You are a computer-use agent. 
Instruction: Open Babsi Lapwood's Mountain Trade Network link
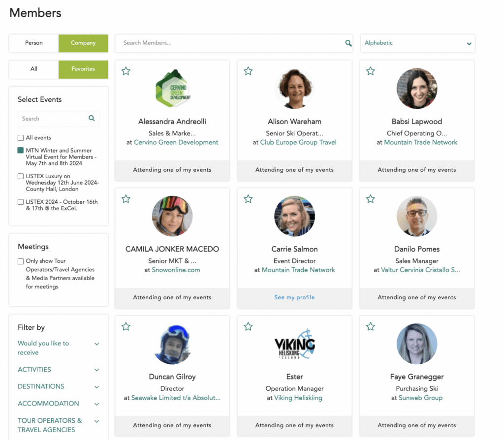420,142
